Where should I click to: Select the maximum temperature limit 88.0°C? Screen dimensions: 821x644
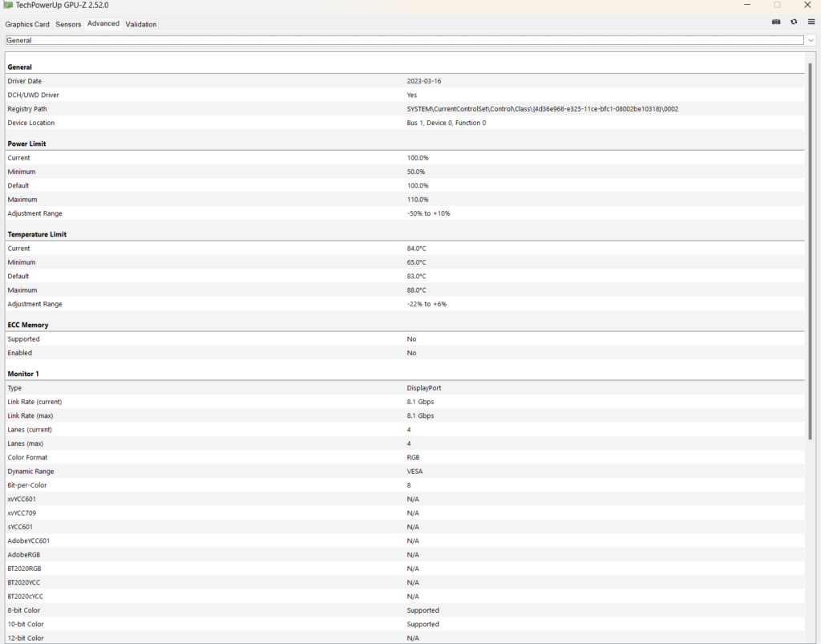(x=417, y=290)
